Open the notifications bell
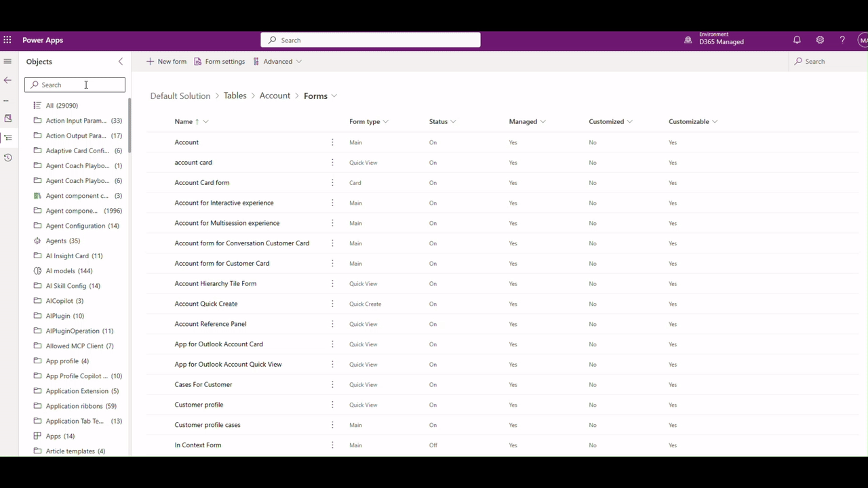Screen dimensions: 868x488 [797, 40]
